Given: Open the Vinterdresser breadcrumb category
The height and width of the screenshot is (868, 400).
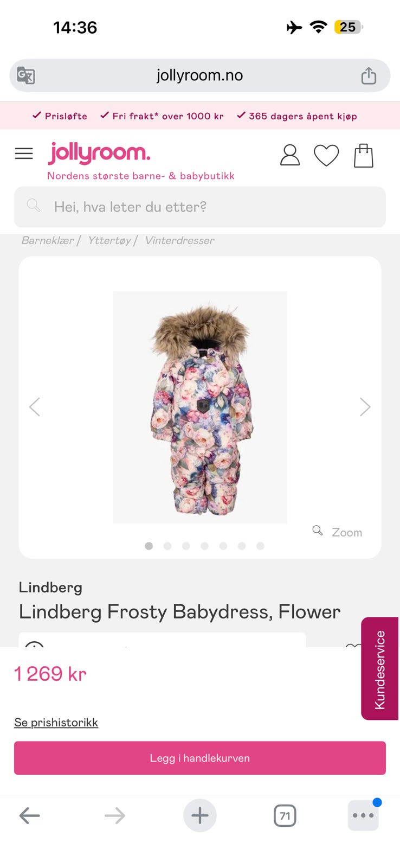Looking at the screenshot, I should pos(179,240).
